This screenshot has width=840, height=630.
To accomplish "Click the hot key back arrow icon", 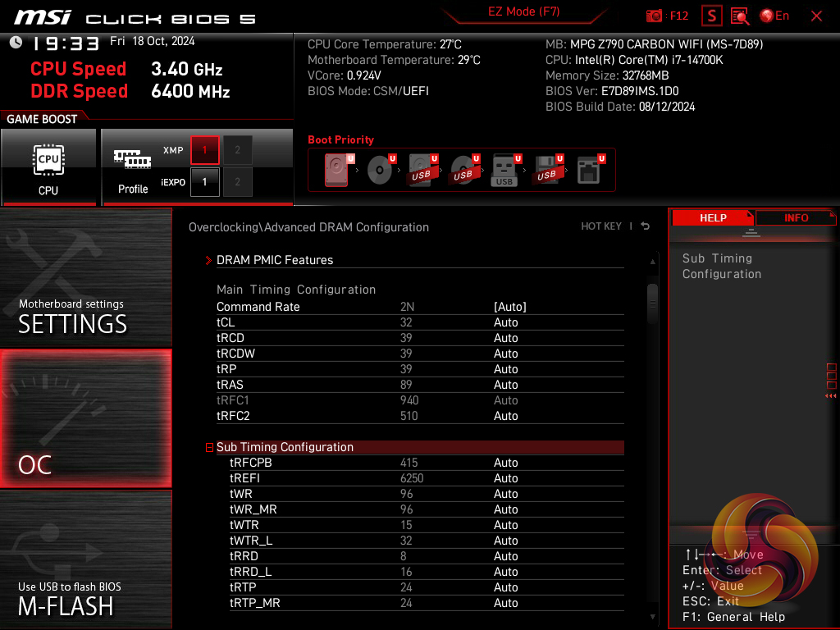I will click(646, 226).
